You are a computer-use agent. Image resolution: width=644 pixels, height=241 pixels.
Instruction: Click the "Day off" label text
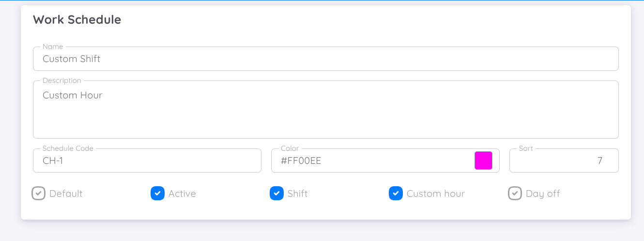(543, 193)
